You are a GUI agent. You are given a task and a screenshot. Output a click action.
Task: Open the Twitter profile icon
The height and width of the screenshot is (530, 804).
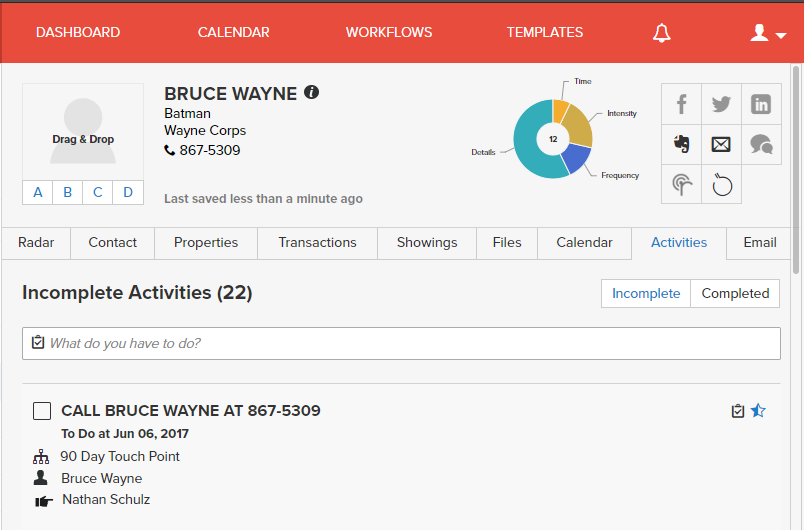click(721, 104)
